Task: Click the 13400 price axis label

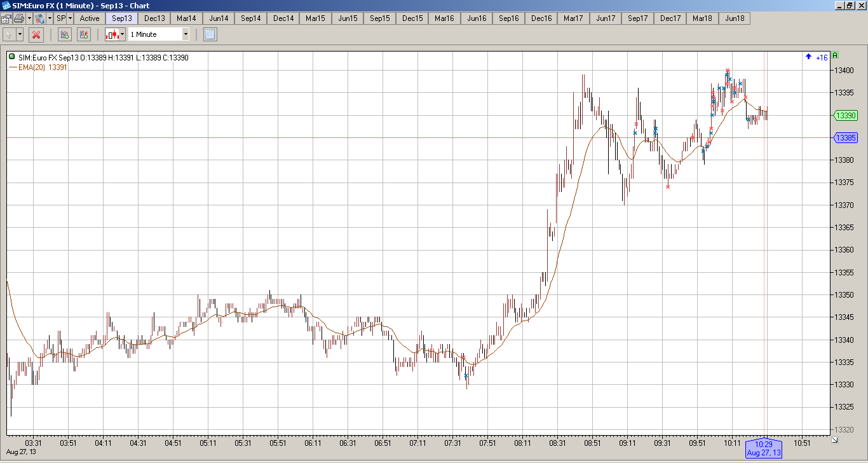Action: coord(844,71)
